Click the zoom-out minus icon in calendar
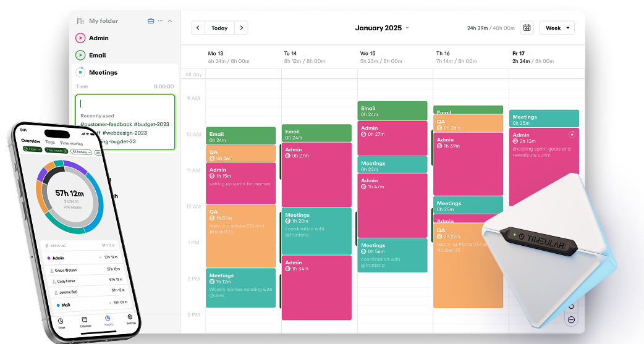644x344 pixels. pyautogui.click(x=571, y=320)
